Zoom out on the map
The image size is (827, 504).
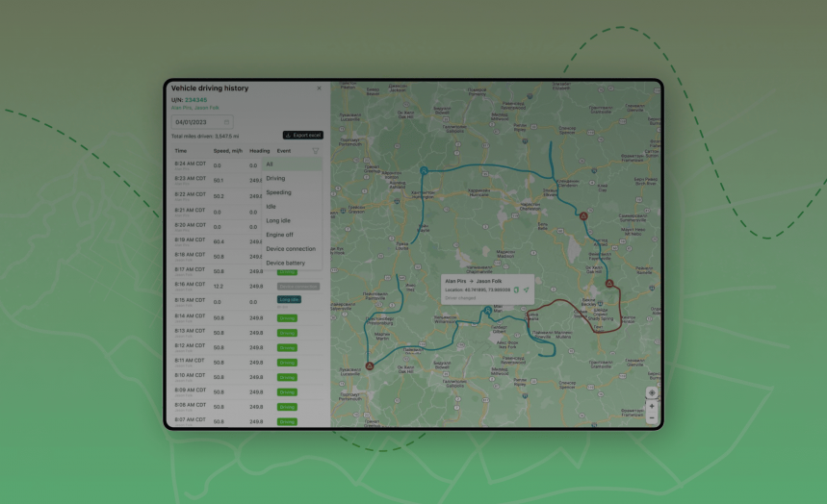tap(652, 418)
